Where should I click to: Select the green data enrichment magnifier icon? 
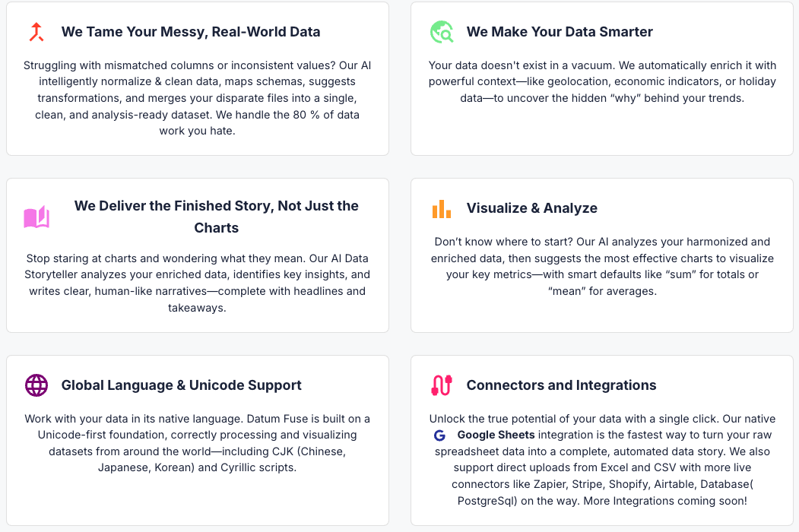point(442,32)
